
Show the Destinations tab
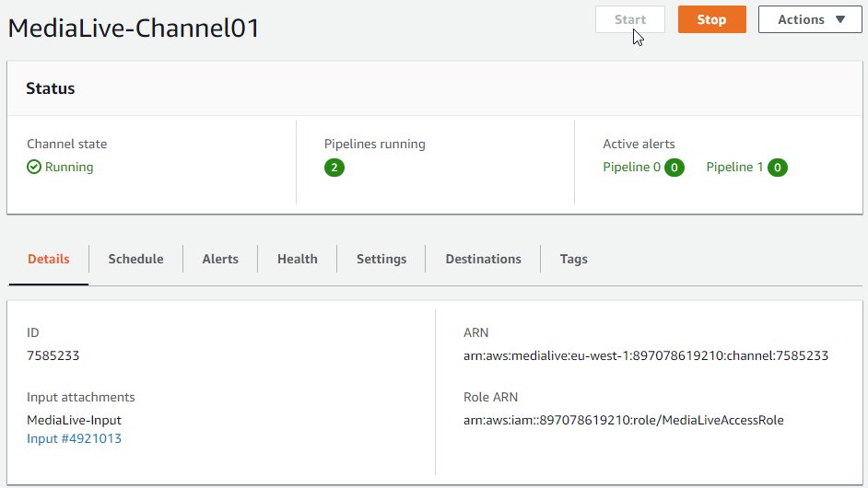coord(483,259)
